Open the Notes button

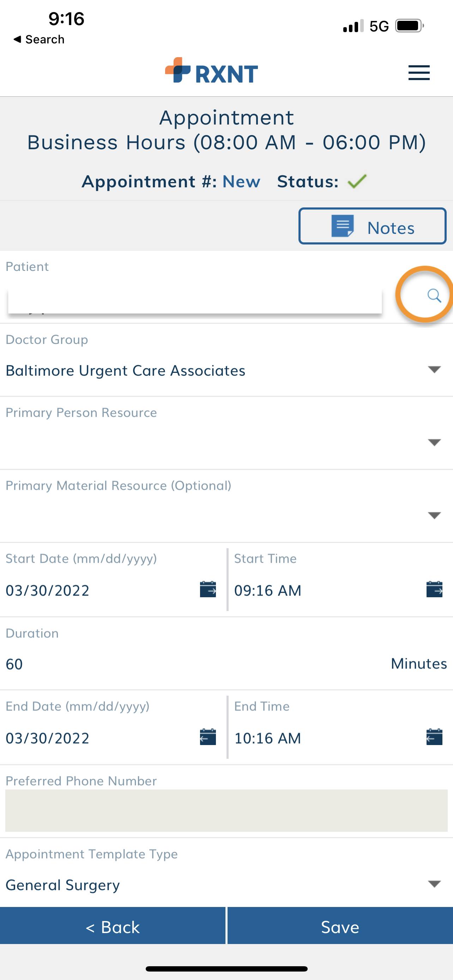click(x=372, y=226)
